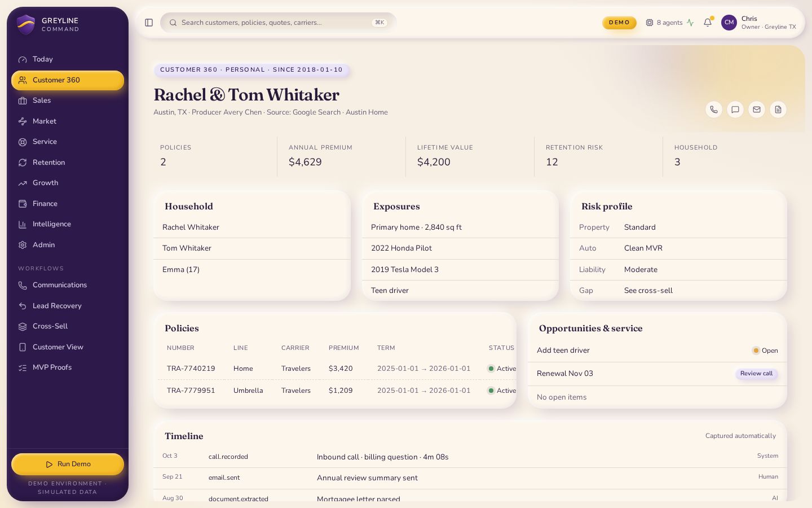Send email via the envelope icon
812x508 pixels.
pos(757,110)
